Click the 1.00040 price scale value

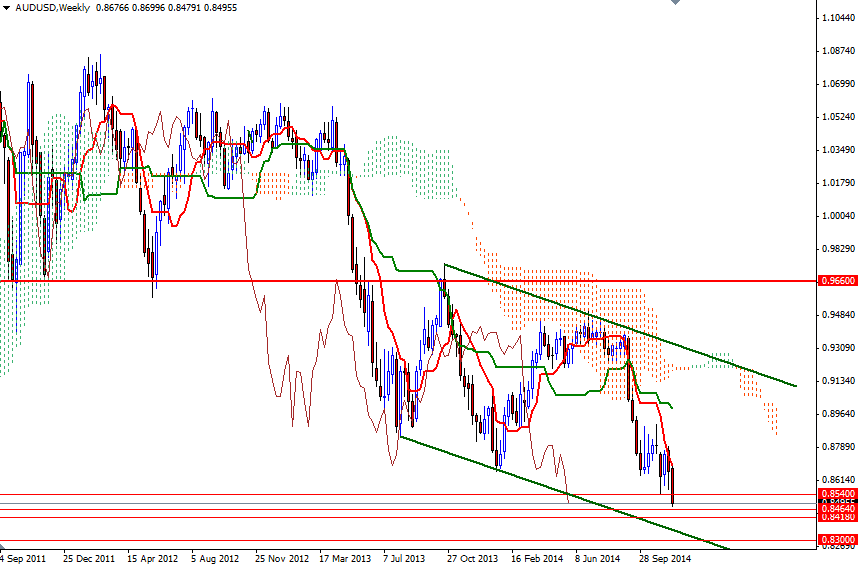pyautogui.click(x=838, y=215)
